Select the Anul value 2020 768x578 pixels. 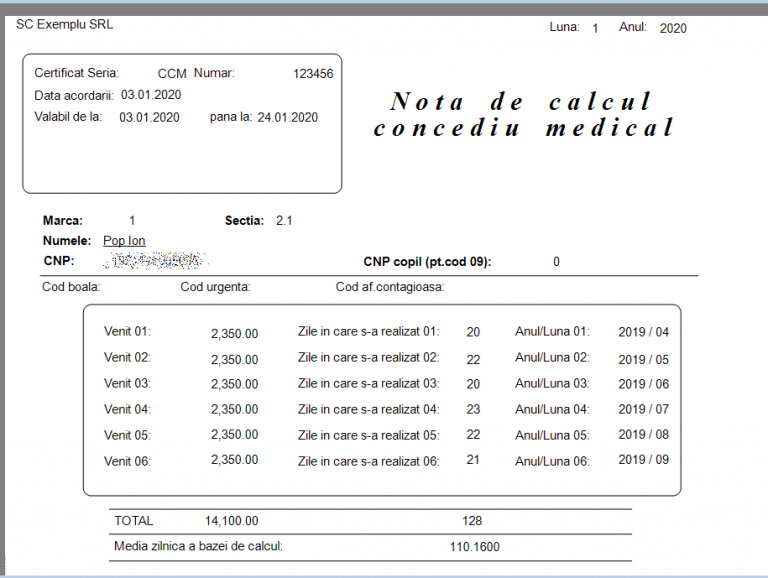673,29
